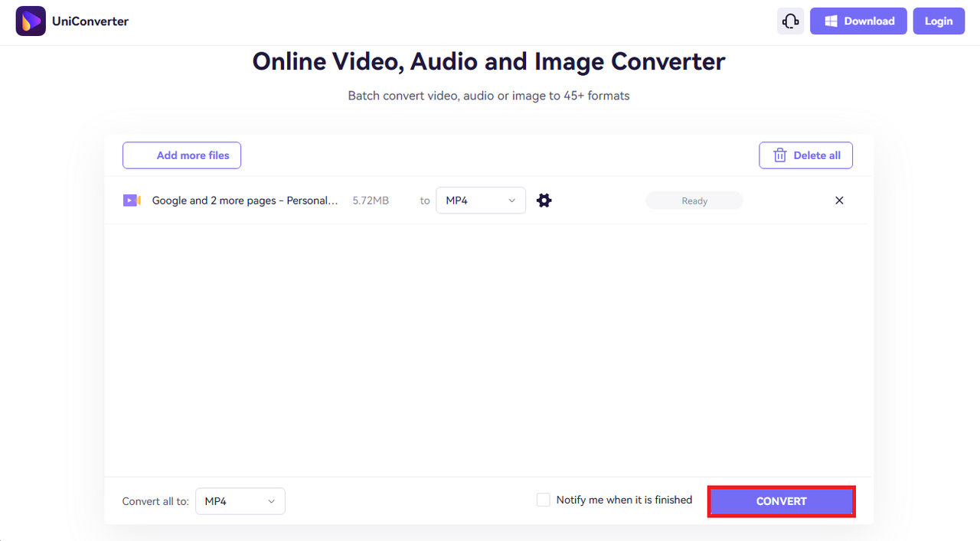Click the file name 'Google and 2 more pages - Personal...'
The image size is (980, 541).
click(x=245, y=200)
